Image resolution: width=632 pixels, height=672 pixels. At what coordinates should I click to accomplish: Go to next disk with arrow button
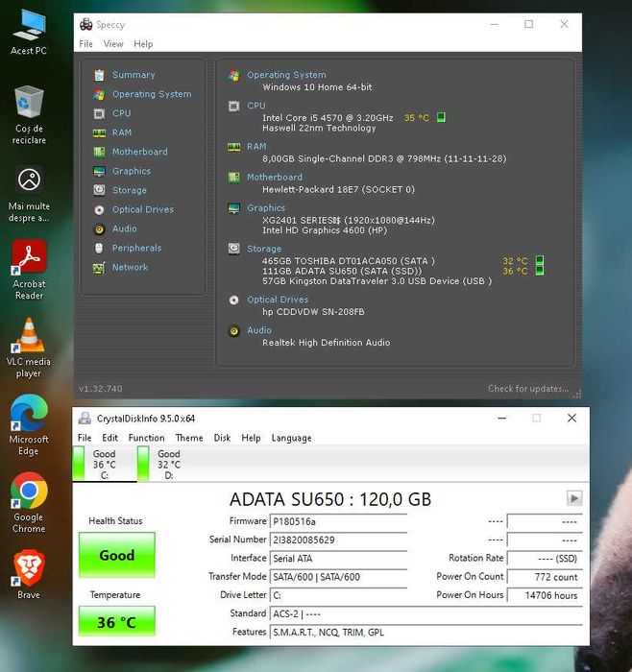[574, 498]
